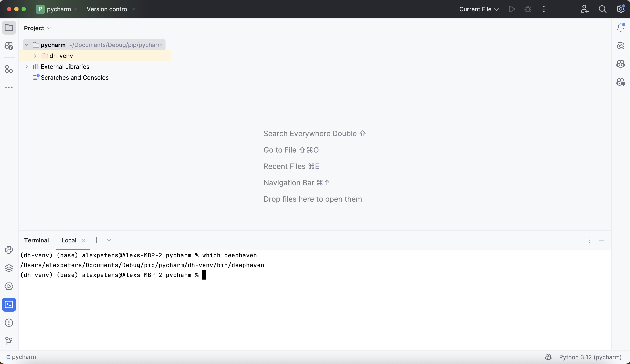The height and width of the screenshot is (364, 630).
Task: Open the Version control menu
Action: pos(111,9)
